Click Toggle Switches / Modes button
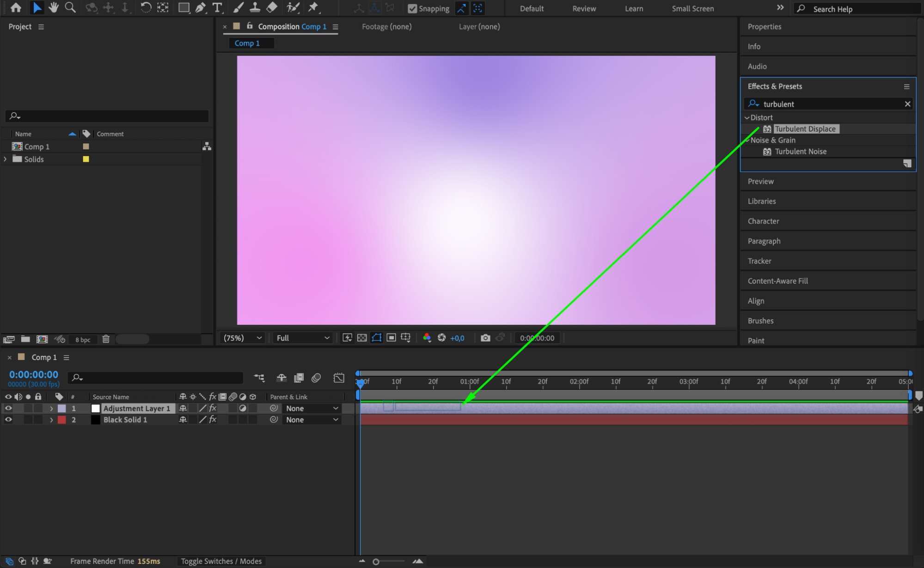924x568 pixels. 221,561
